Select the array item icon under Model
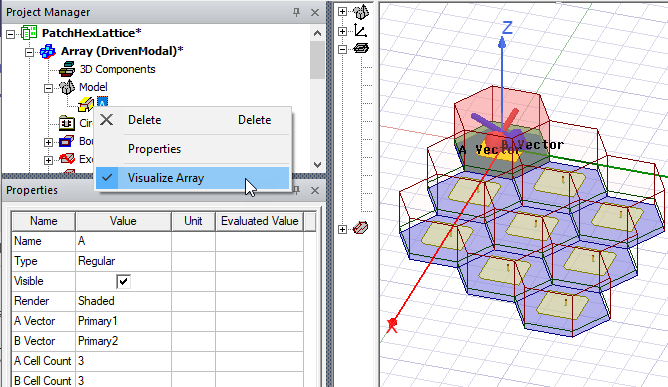The height and width of the screenshot is (387, 668). [86, 104]
